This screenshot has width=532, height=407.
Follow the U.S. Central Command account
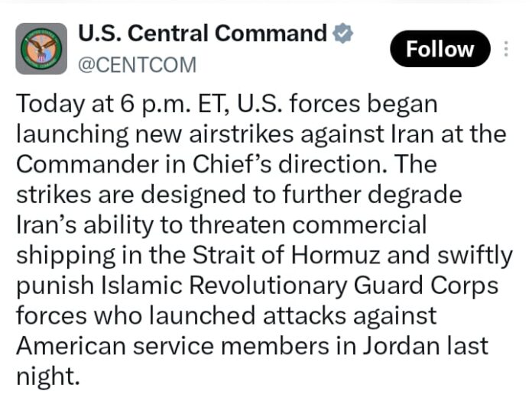click(x=440, y=49)
